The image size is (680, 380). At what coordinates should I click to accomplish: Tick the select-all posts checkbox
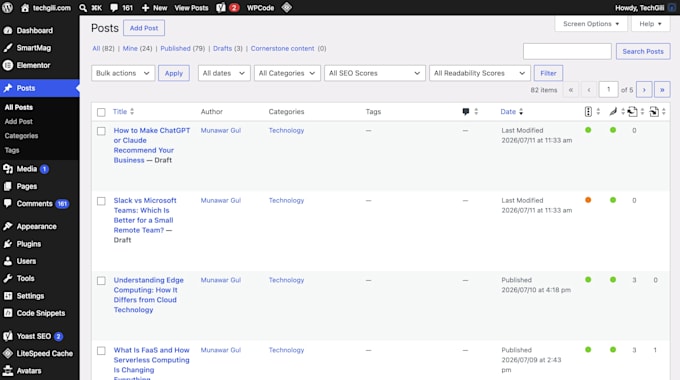(x=101, y=112)
